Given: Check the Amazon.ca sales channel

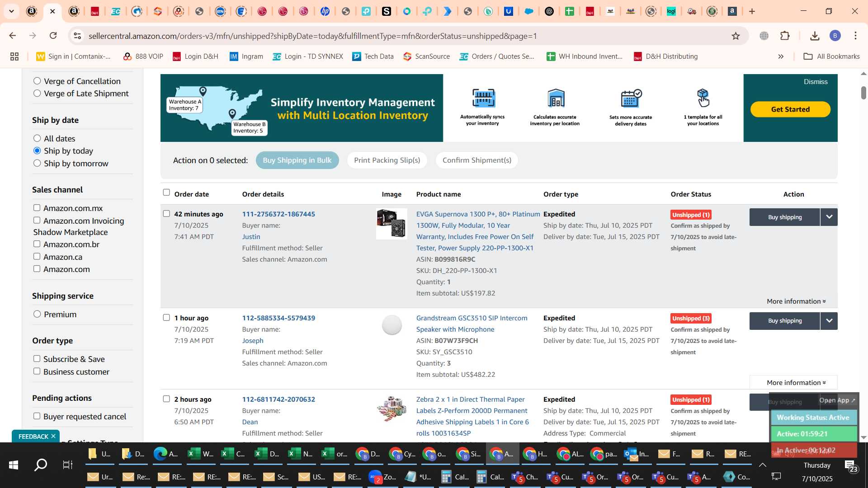Looking at the screenshot, I should point(37,257).
